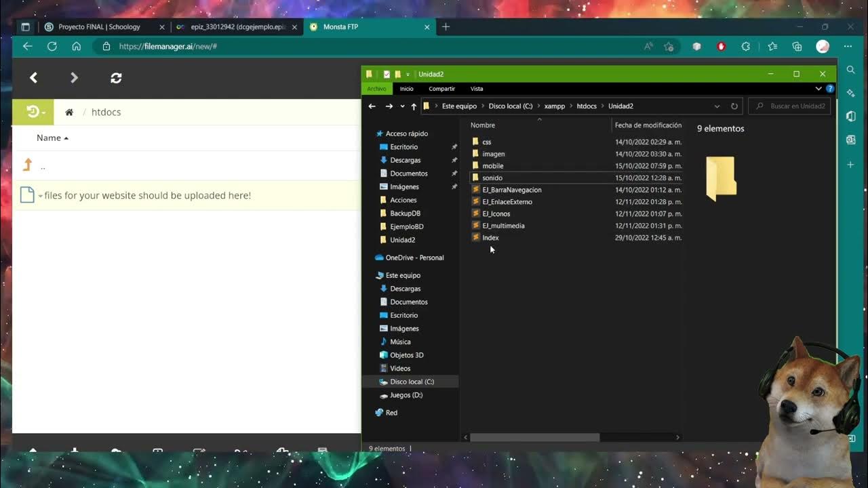Open the Favorites list in Edge
This screenshot has width=868, height=488.
coord(772,46)
